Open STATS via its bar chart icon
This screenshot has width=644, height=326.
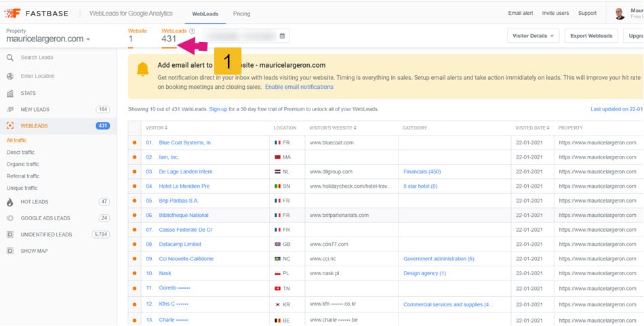[10, 94]
